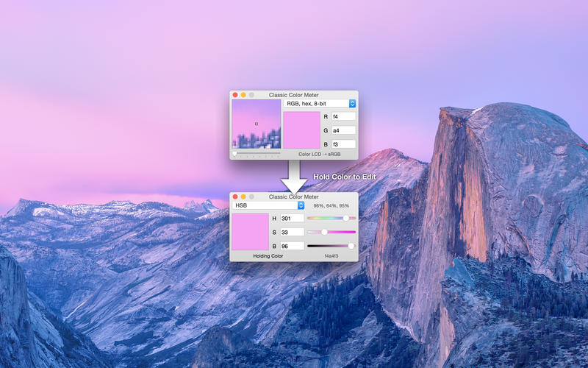Click the "Holding Color" status text
This screenshot has width=588, height=368.
tap(268, 256)
